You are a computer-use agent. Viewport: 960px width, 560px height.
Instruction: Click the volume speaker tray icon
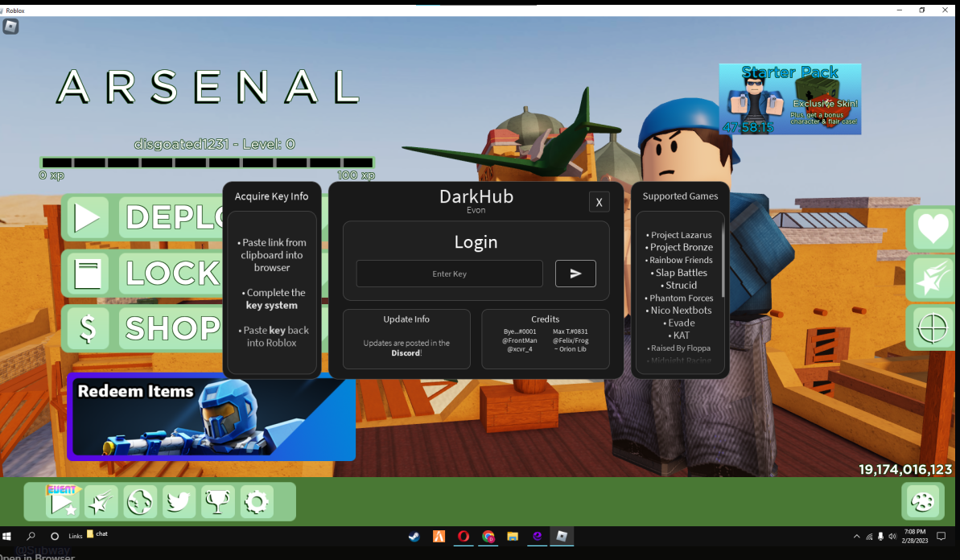[892, 537]
